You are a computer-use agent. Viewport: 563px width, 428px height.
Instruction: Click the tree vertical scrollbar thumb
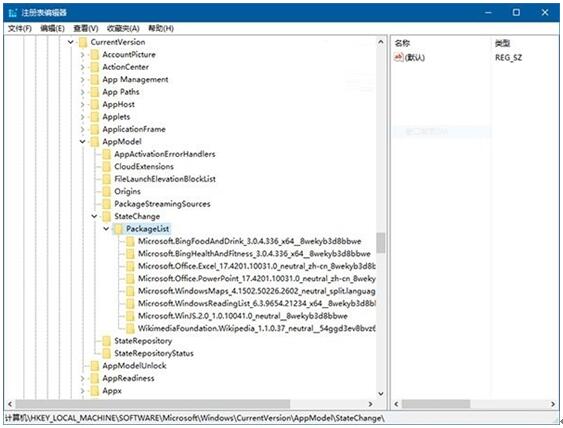(381, 243)
